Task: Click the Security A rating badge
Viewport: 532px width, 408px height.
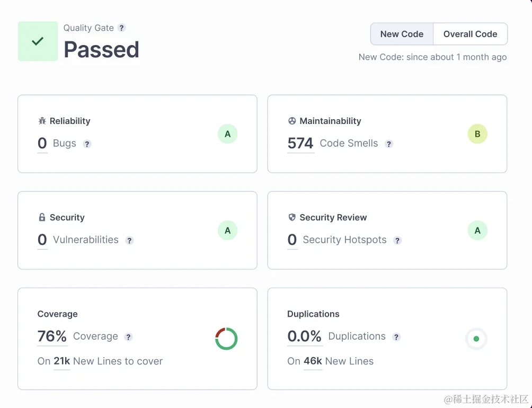Action: point(227,230)
